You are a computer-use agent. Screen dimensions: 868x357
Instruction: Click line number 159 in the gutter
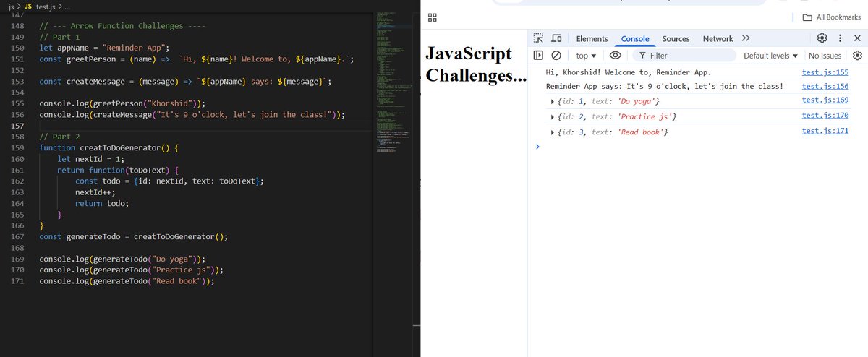point(19,147)
